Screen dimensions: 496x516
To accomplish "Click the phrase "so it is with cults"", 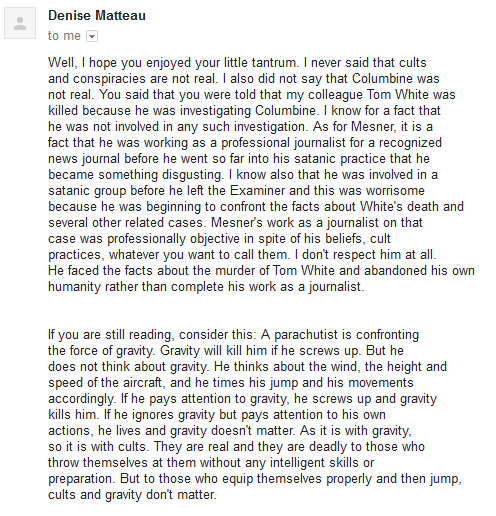I will [98, 447].
